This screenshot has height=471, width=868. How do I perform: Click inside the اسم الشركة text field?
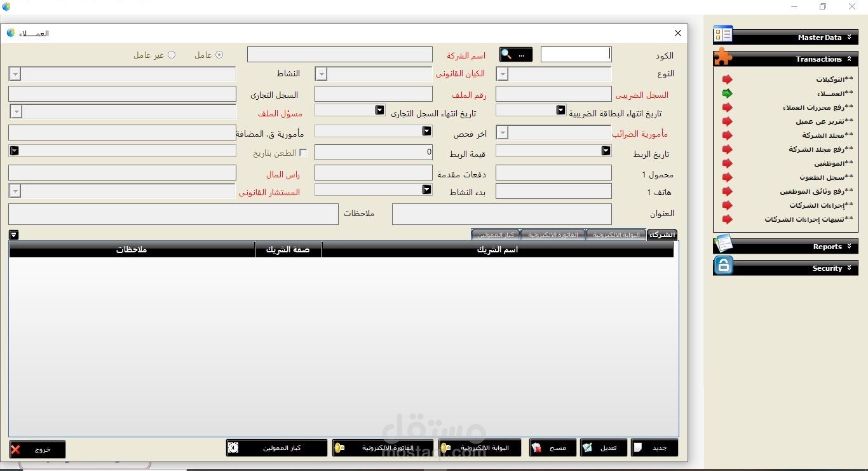[x=339, y=54]
